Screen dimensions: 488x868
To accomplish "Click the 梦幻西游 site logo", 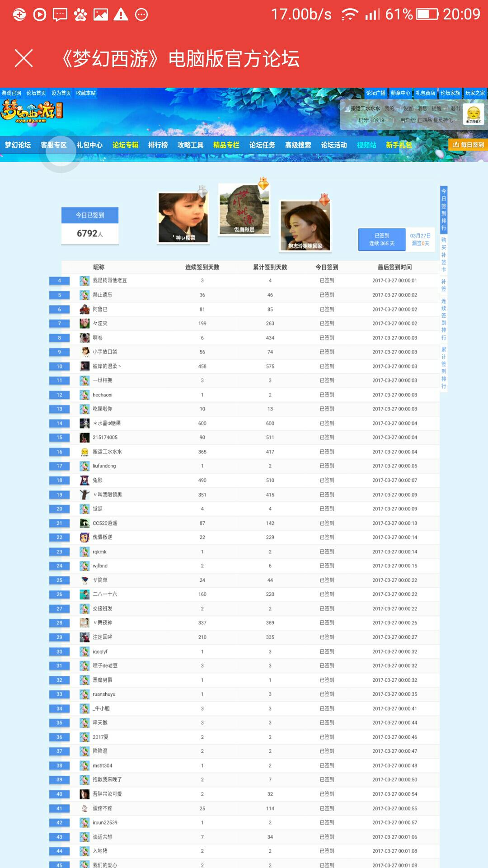I will [32, 112].
